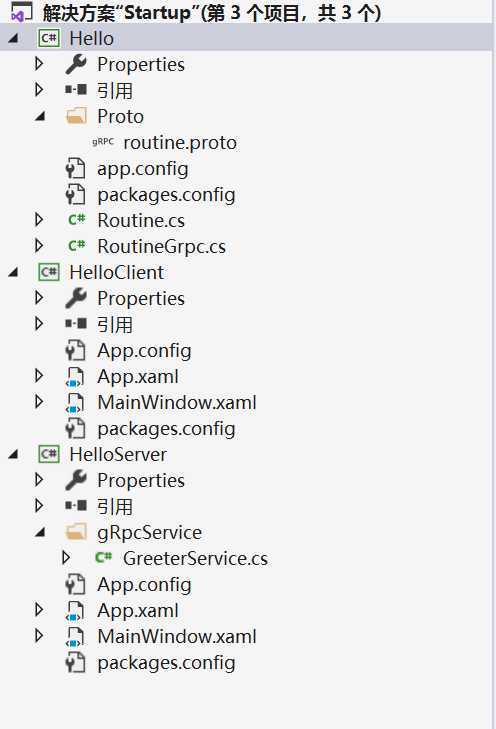Click the Hello project C# icon
Screen dimensions: 496x729
[x=49, y=39]
